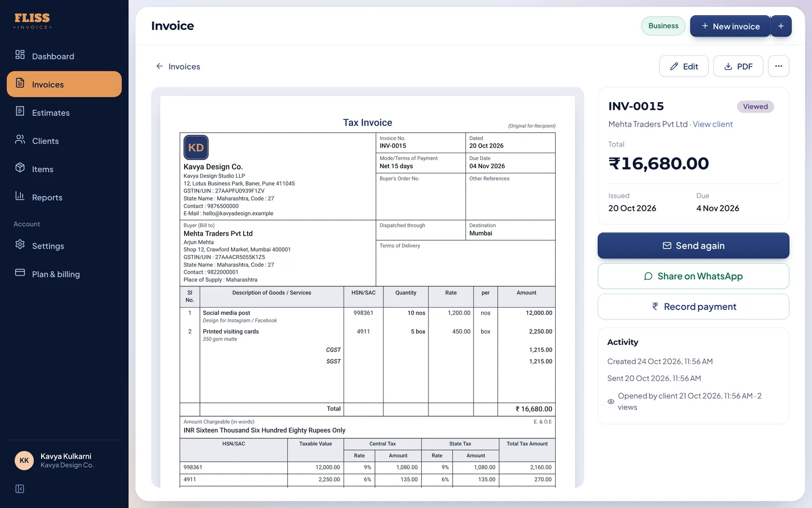Click the 'Mehta Traders Pvt Ltd' buyer name
Viewport: 812px width, 508px height.
point(218,234)
